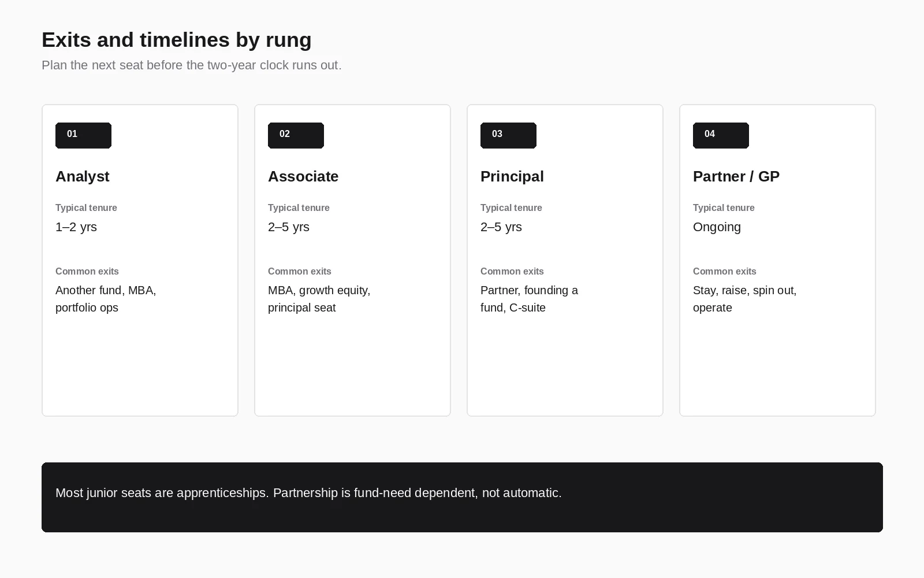Image resolution: width=924 pixels, height=578 pixels.
Task: Click the 02 badge on the Associate card
Action: click(296, 135)
